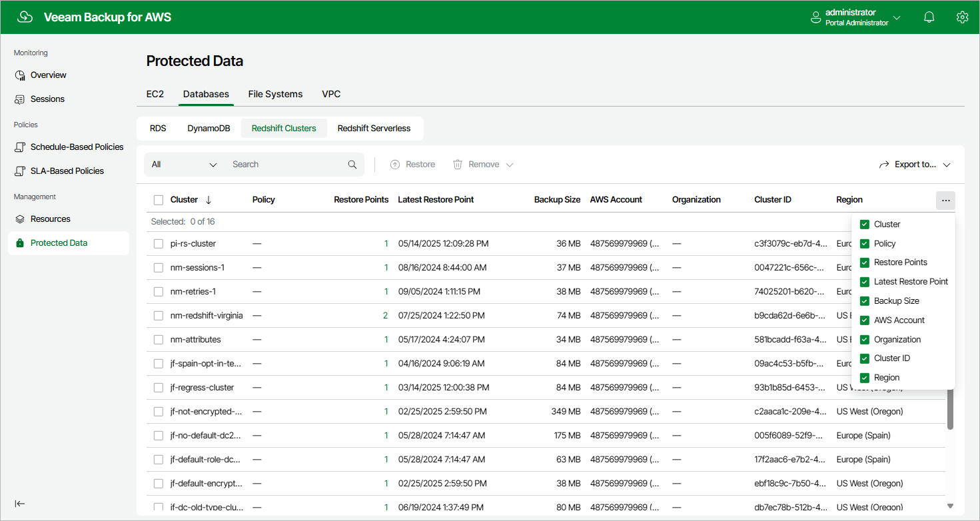Image resolution: width=980 pixels, height=521 pixels.
Task: Open restore points of nm-redshift-virginia
Action: (385, 316)
